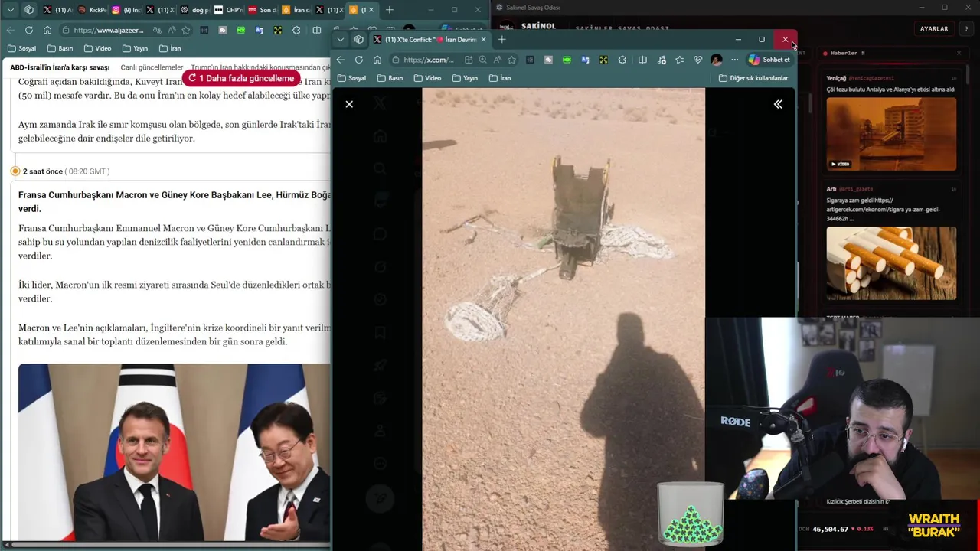Favorite star in Al Jazeera address bar

pos(185,30)
